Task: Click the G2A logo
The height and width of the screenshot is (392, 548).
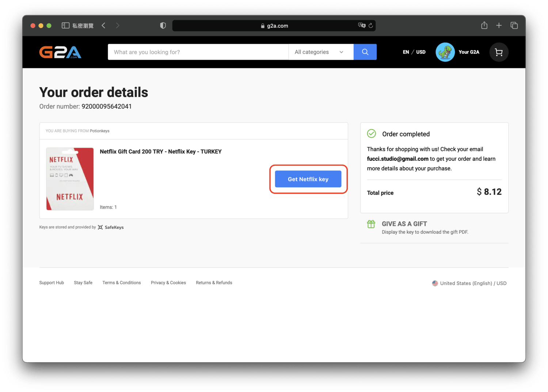Action: 60,52
